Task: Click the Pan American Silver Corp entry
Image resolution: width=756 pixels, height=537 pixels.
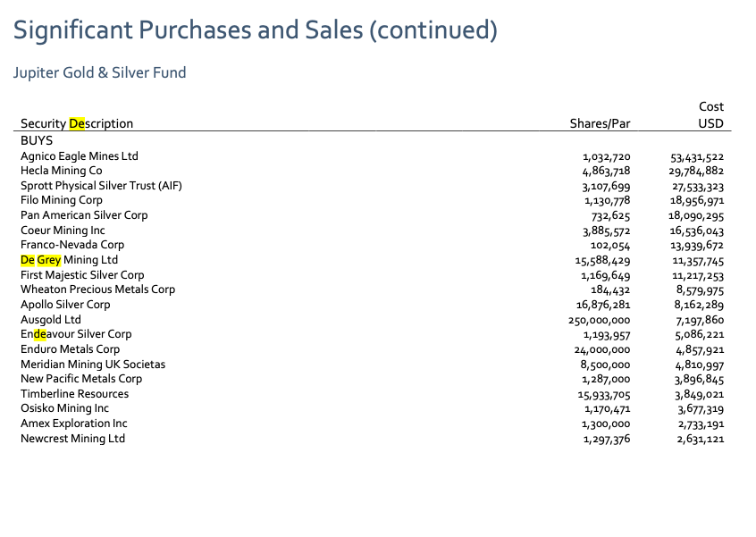Action: (x=84, y=215)
